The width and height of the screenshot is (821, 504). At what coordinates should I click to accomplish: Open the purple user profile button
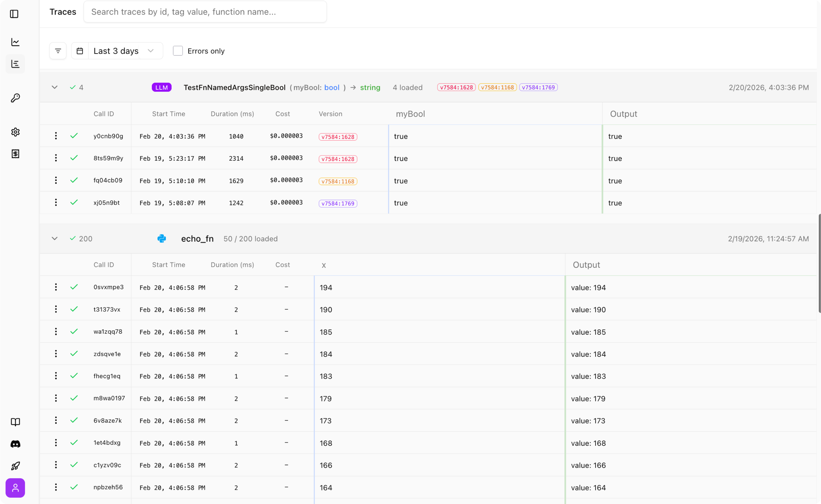[x=15, y=488]
